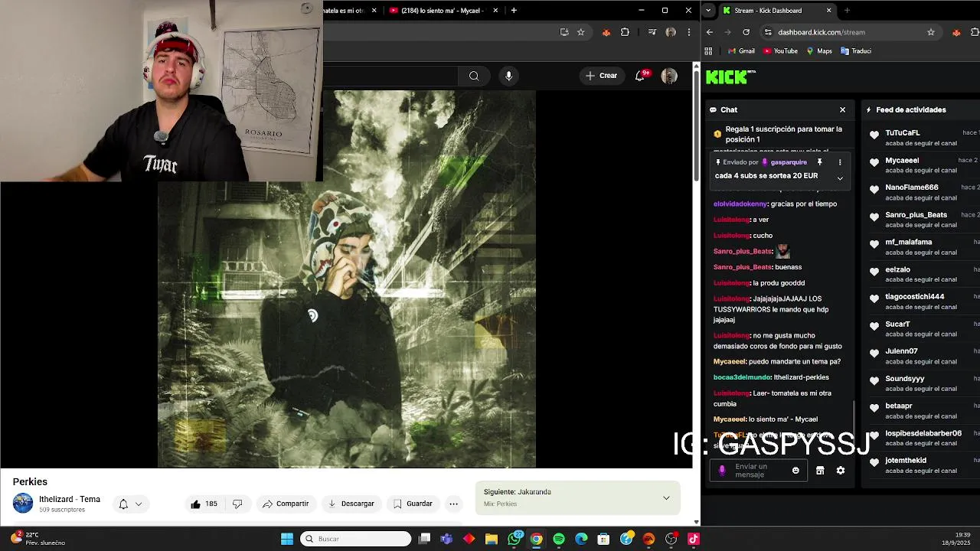This screenshot has height=551, width=980.
Task: Bookmark the YouTube page with the star
Action: tap(581, 32)
